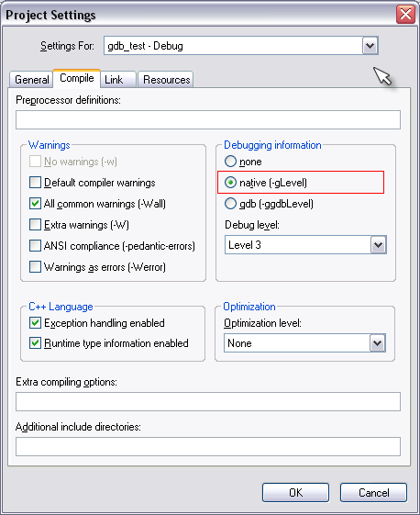Enable Default compiler warnings checkbox
Screen dimensions: 420x515
(x=35, y=183)
